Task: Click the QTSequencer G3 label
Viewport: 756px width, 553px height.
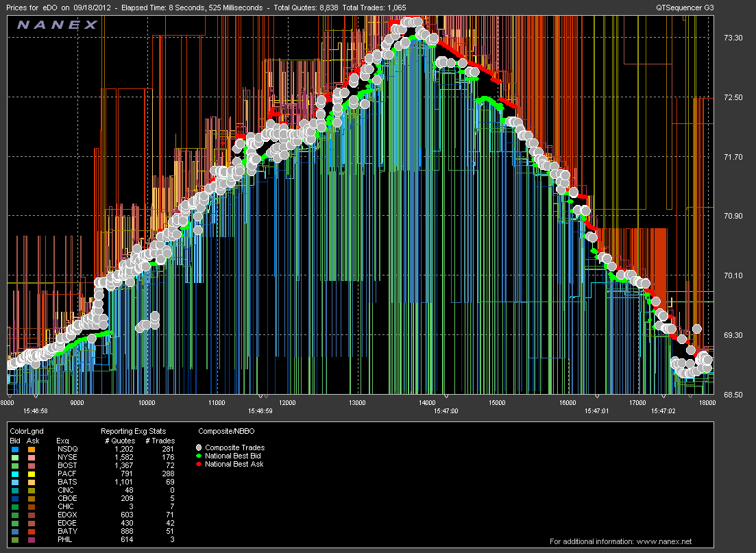Action: click(x=685, y=8)
